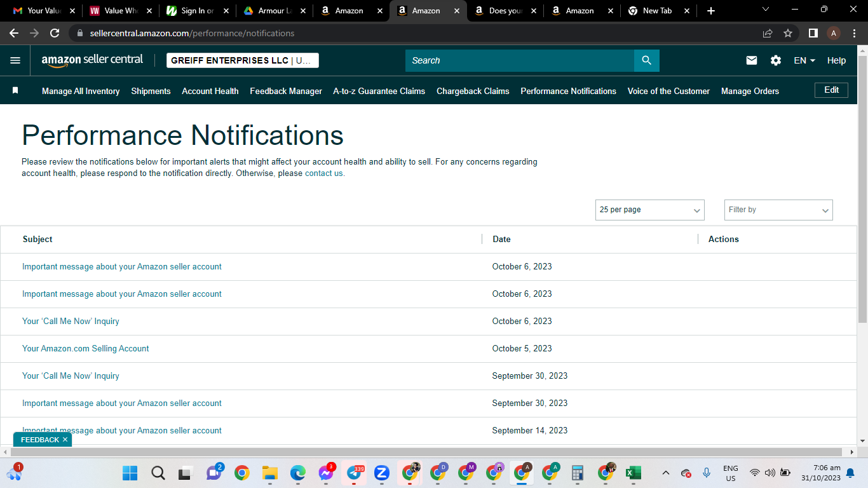Open Feedback Manager

tap(286, 91)
